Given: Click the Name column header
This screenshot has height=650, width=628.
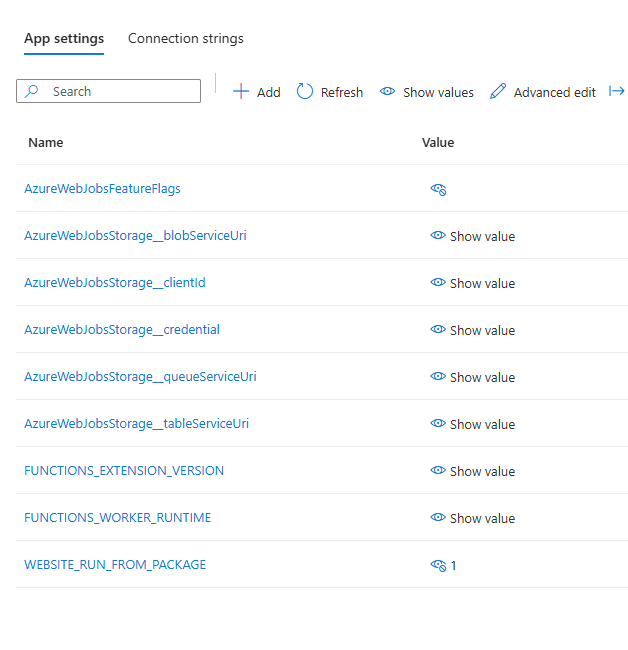Looking at the screenshot, I should (x=46, y=143).
